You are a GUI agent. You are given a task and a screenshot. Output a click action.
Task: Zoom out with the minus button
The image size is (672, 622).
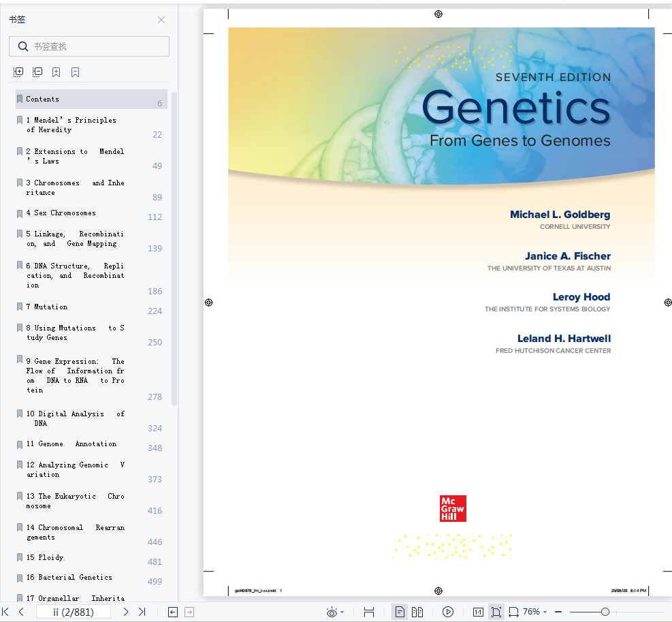click(558, 612)
